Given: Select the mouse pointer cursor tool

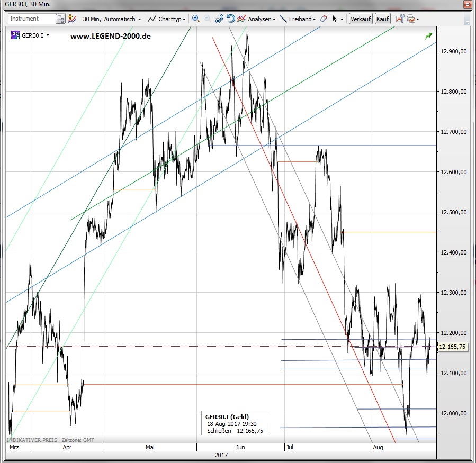Looking at the screenshot, I should 335,19.
